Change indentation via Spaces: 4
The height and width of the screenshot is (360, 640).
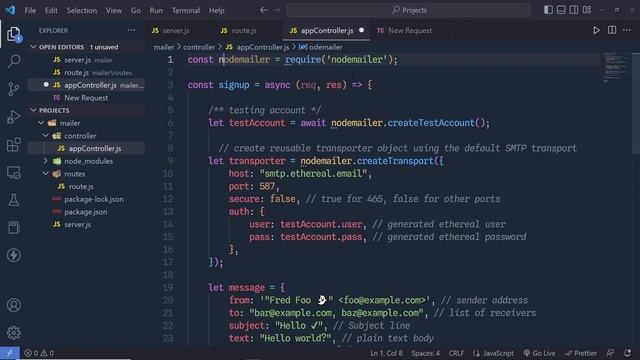coord(425,353)
